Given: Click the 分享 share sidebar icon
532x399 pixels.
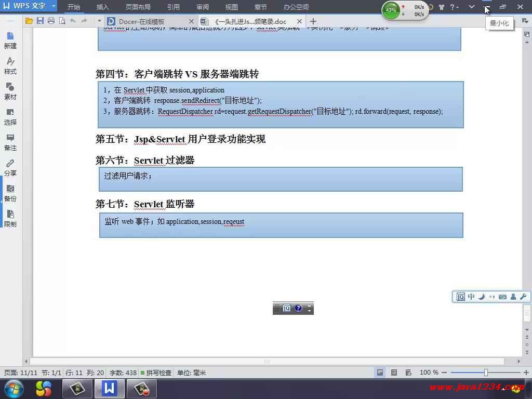Looking at the screenshot, I should click(10, 168).
